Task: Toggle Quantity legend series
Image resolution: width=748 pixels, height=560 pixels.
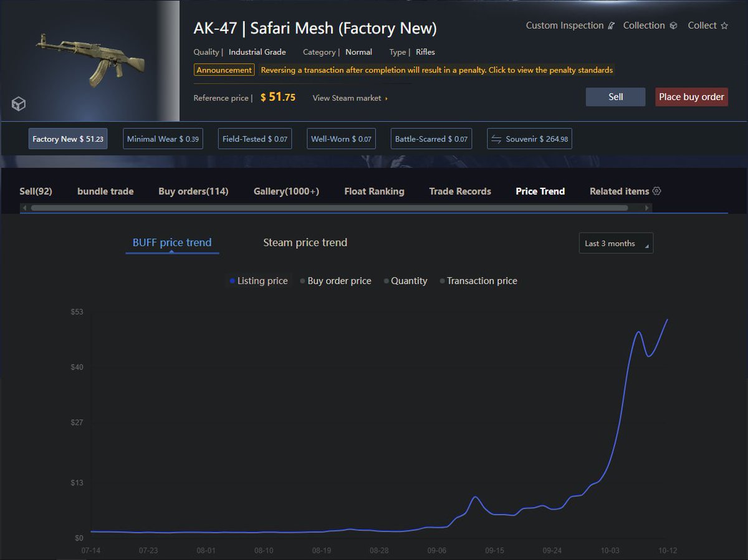Action: coord(406,281)
